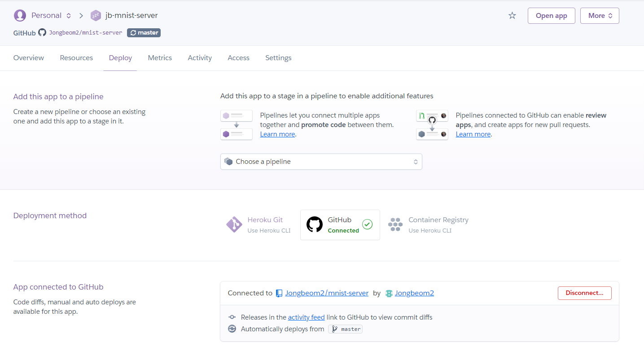The height and width of the screenshot is (356, 644).
Task: Click the App connected to GitHub heading
Action: coord(58,287)
